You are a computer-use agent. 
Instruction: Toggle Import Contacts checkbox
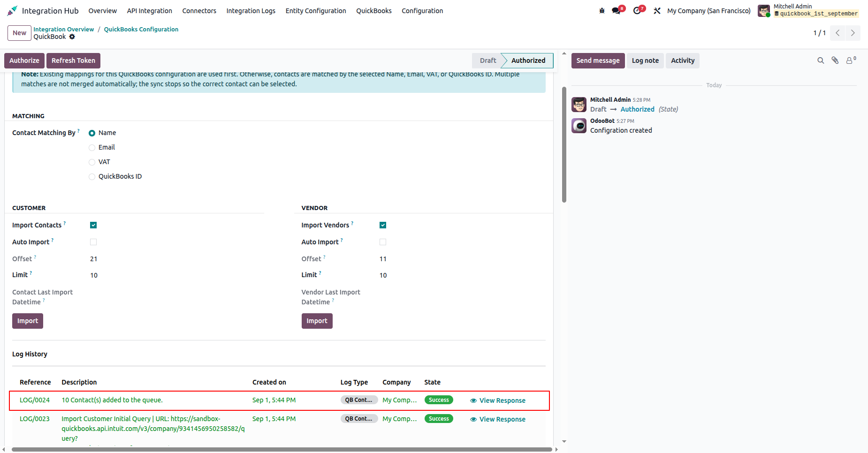point(93,225)
